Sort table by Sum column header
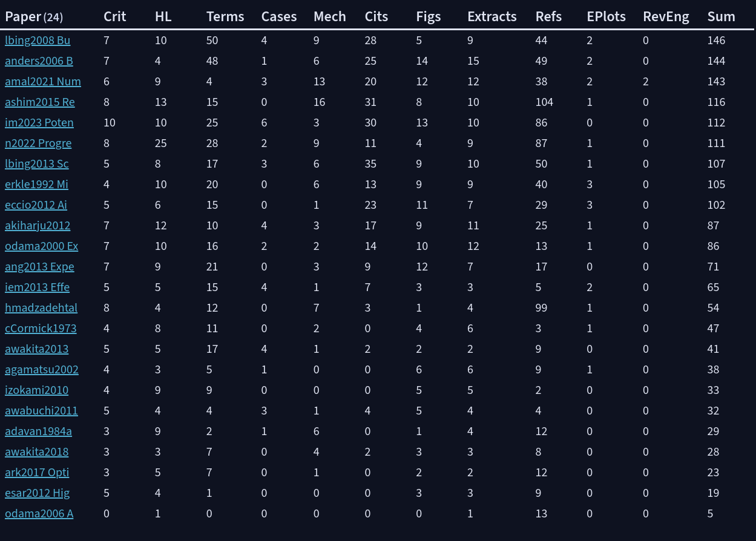 [721, 17]
